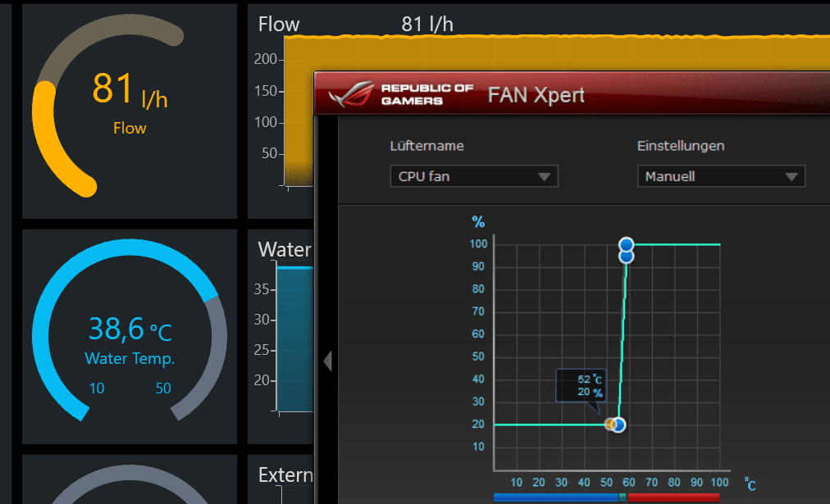Open the Lüftername CPU fan dropdown
The width and height of the screenshot is (830, 504).
(474, 176)
